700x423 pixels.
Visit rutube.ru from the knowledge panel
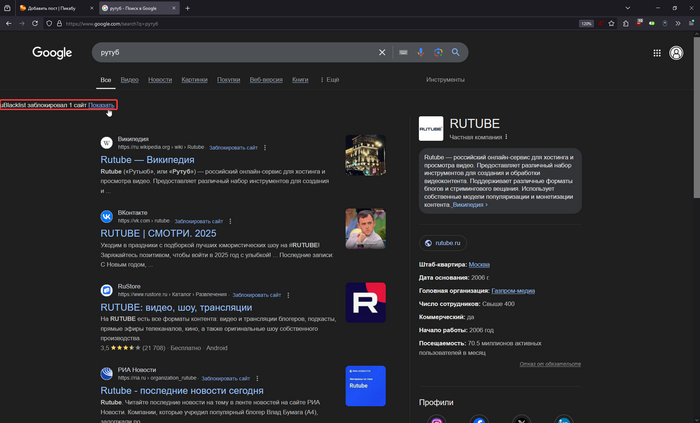point(443,243)
